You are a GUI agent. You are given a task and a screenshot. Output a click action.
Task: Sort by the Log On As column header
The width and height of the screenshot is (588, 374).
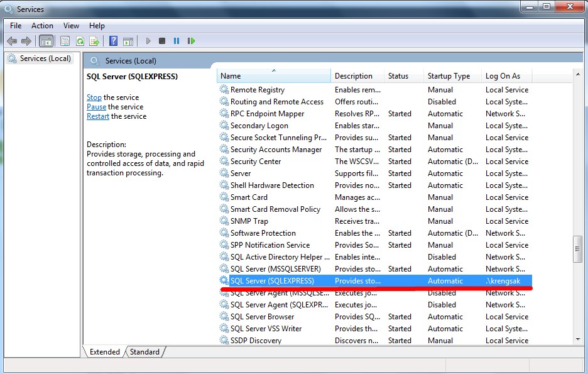tap(506, 76)
